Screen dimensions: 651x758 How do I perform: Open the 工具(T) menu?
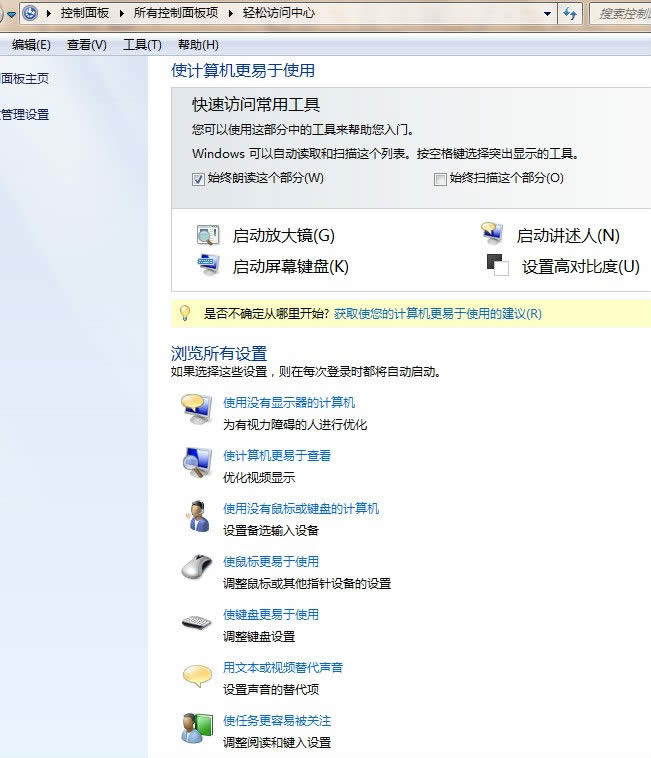pyautogui.click(x=141, y=45)
